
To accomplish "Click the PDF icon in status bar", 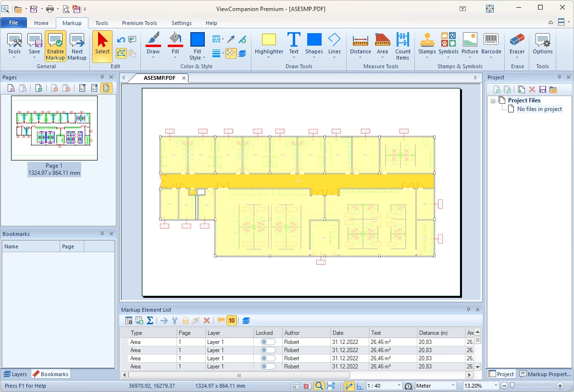I will 307,386.
